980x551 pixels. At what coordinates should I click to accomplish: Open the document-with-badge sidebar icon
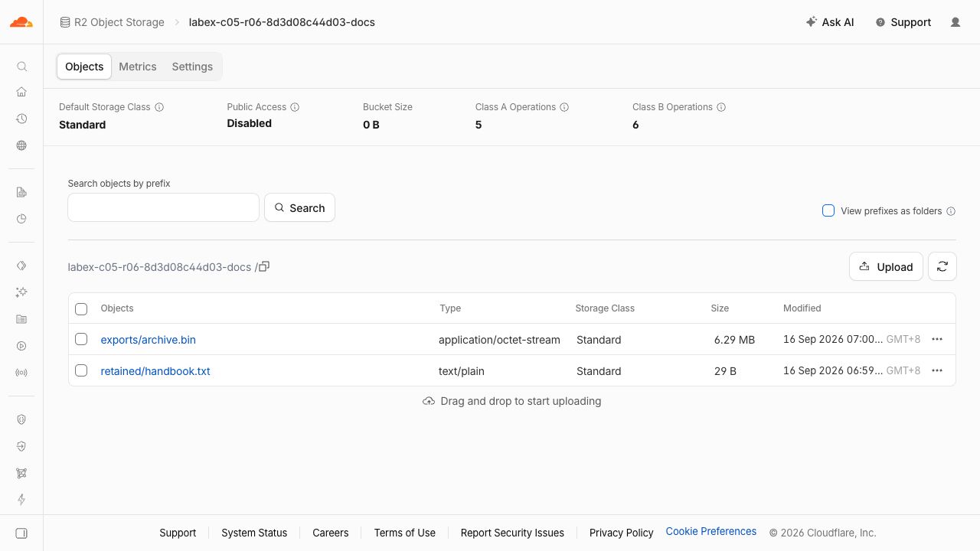point(21,192)
